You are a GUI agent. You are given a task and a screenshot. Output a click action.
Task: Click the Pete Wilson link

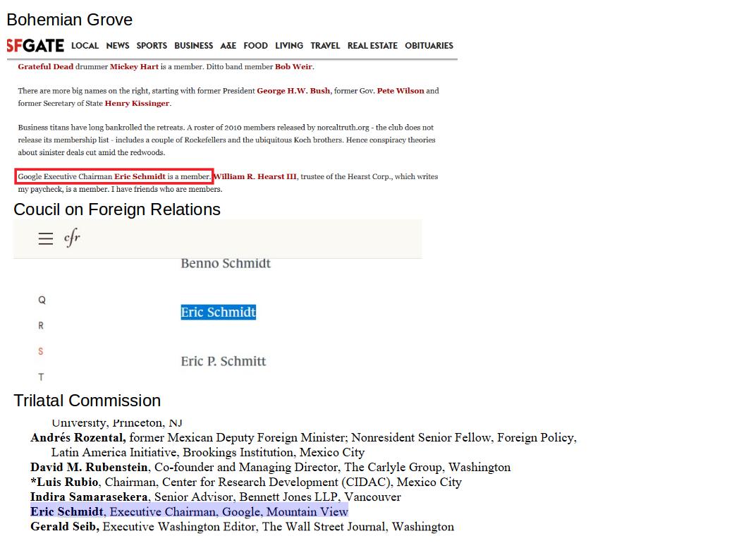400,91
